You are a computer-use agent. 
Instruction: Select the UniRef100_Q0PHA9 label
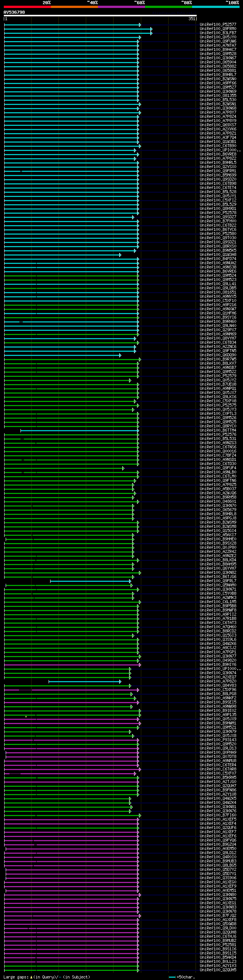(x=218, y=753)
